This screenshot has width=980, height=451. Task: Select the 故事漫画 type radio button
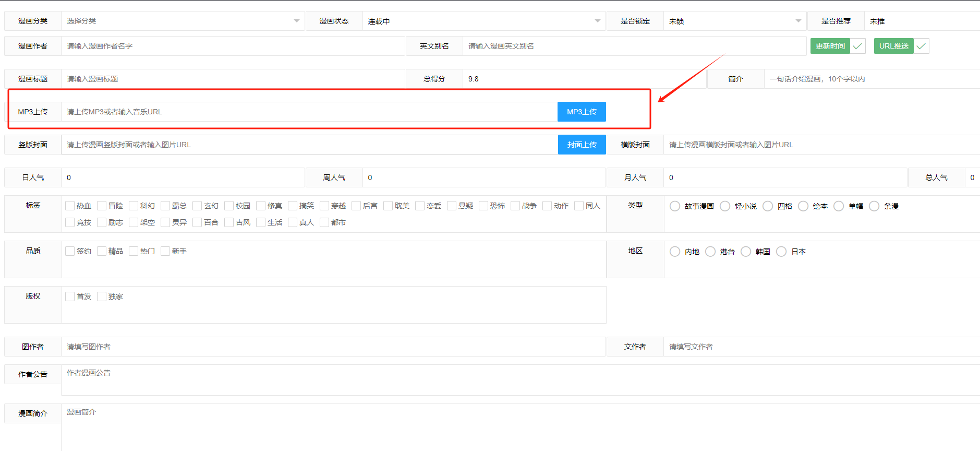tap(675, 206)
